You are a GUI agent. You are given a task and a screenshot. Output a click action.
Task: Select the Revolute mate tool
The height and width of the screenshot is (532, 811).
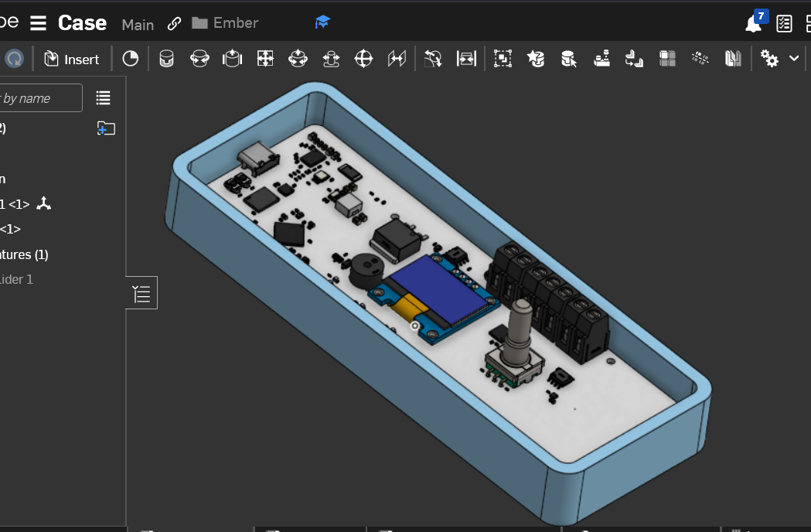click(x=199, y=59)
